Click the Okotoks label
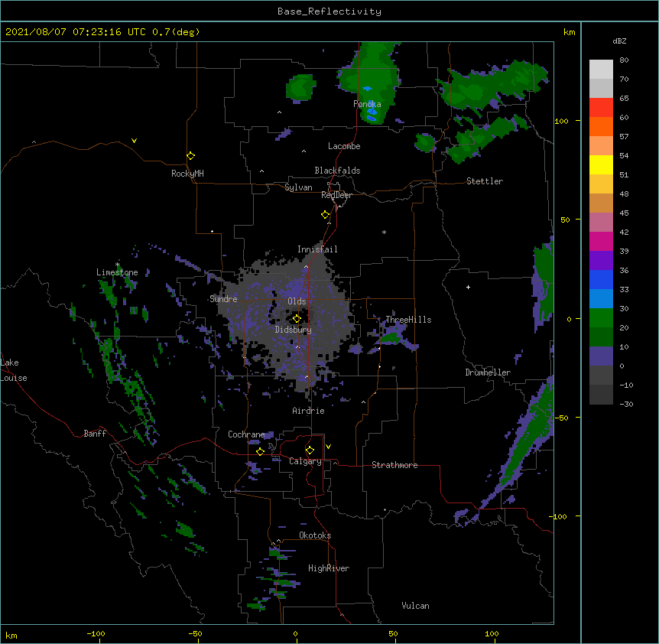 315,535
